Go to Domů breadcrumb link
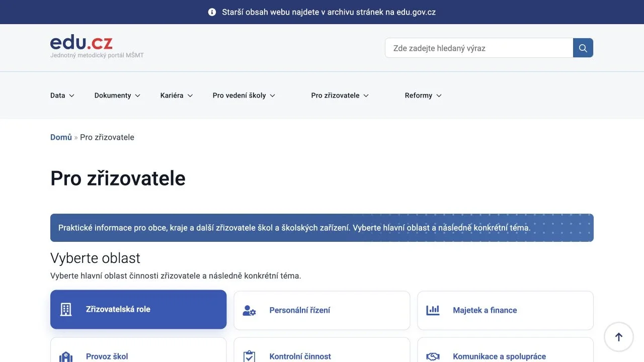This screenshot has width=644, height=362. pos(61,137)
